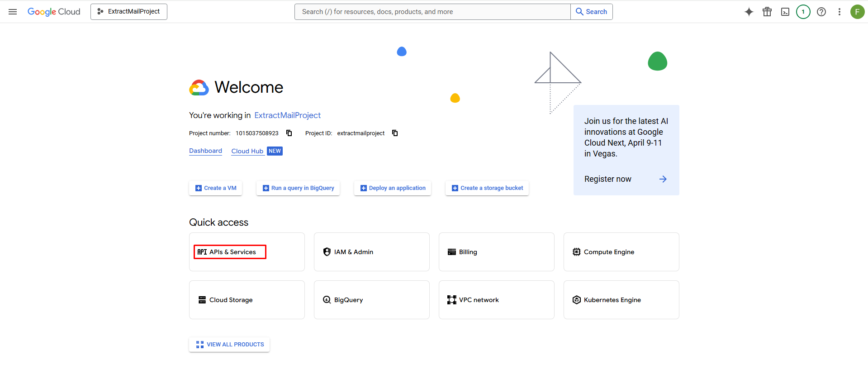Select the project number 1015037508923
Screen dimensions: 868x369
coord(257,133)
